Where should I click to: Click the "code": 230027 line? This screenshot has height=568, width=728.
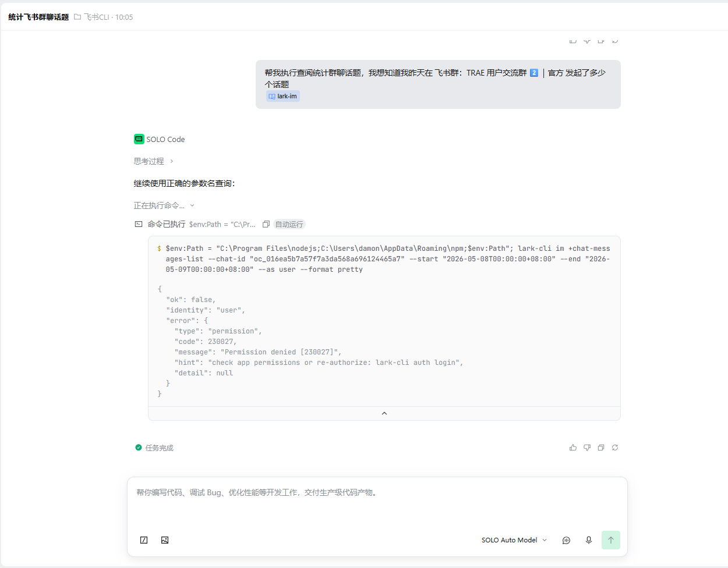coord(206,342)
